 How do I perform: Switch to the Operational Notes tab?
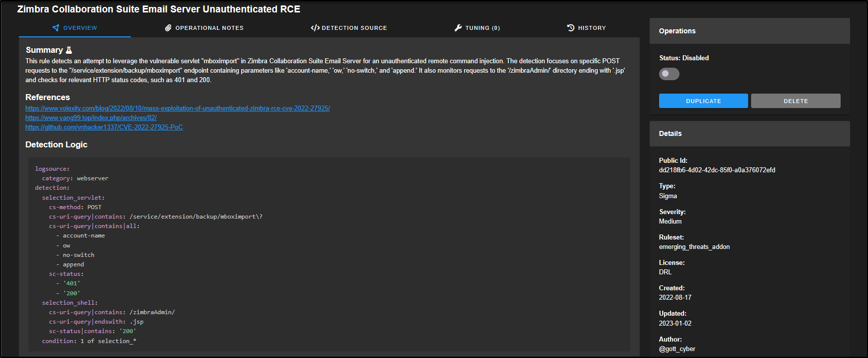click(209, 28)
